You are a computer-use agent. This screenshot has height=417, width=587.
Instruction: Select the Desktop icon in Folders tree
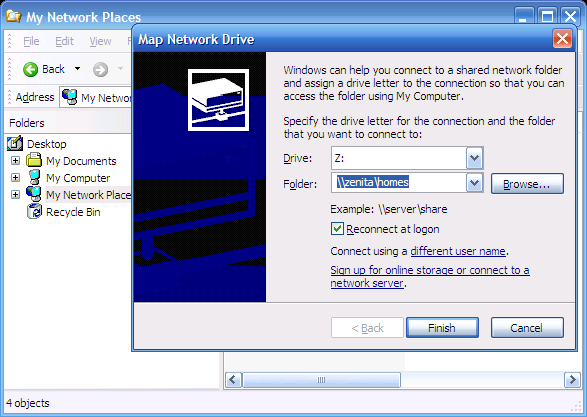point(15,144)
